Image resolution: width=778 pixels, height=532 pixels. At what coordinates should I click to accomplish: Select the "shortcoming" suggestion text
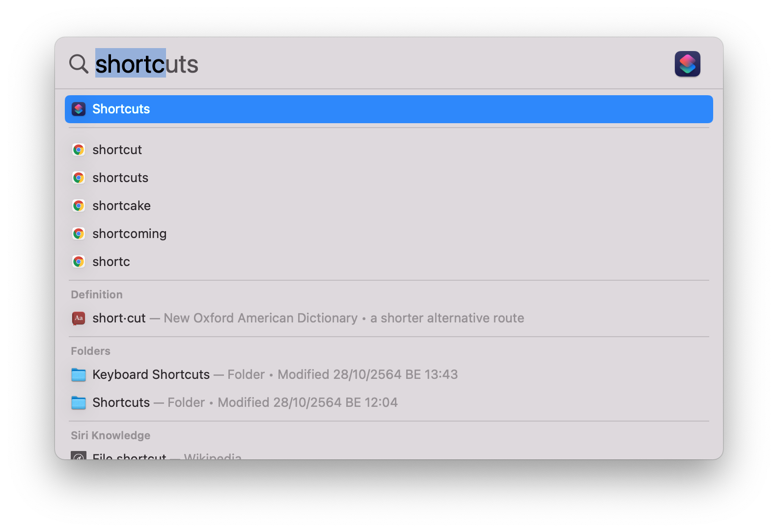pyautogui.click(x=129, y=234)
